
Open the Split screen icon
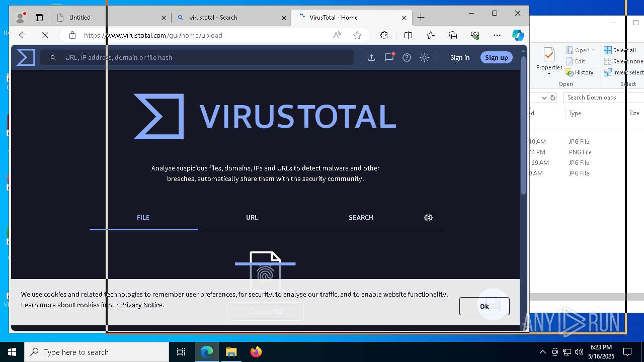(x=408, y=35)
